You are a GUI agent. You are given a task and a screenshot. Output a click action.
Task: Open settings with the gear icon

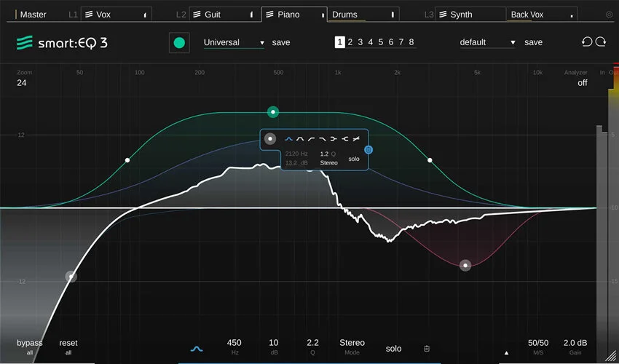[x=609, y=15]
